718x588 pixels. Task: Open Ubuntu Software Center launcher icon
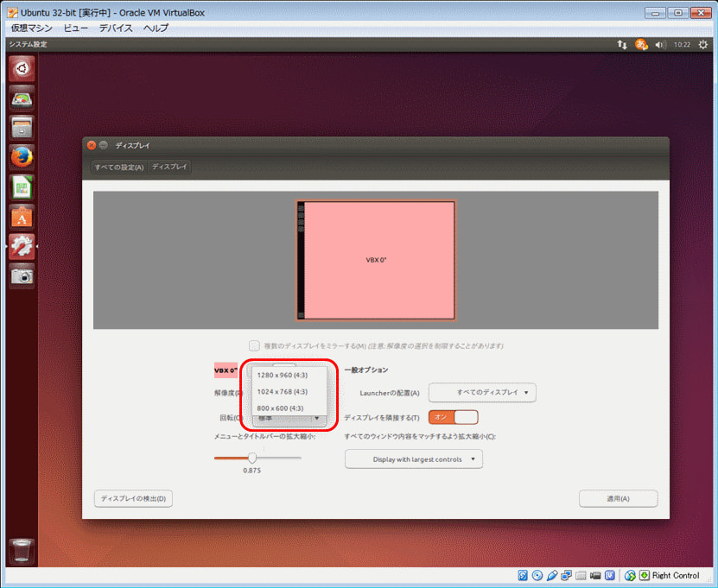[21, 217]
